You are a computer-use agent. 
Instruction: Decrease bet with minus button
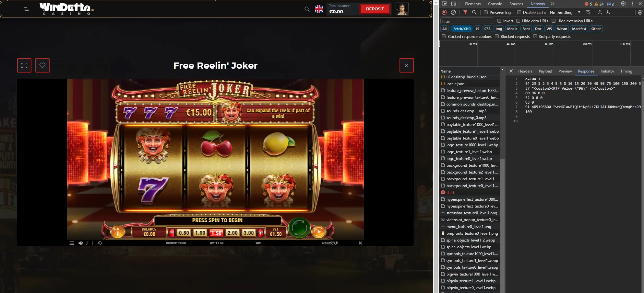tap(172, 233)
